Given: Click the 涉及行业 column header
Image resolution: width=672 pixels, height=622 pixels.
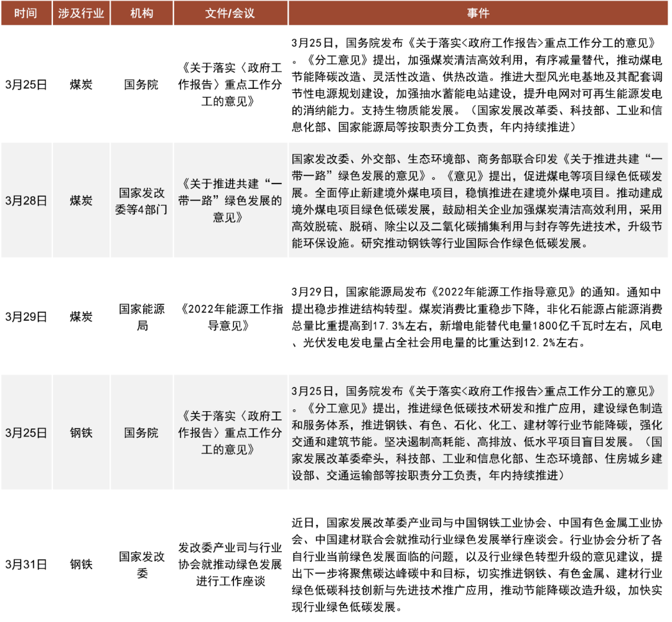Looking at the screenshot, I should pos(79,12).
